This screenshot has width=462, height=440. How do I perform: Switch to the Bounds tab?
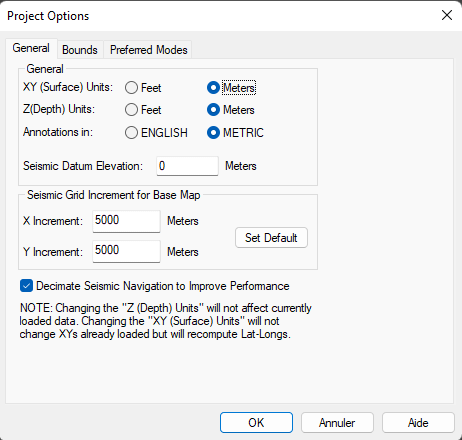coord(80,50)
